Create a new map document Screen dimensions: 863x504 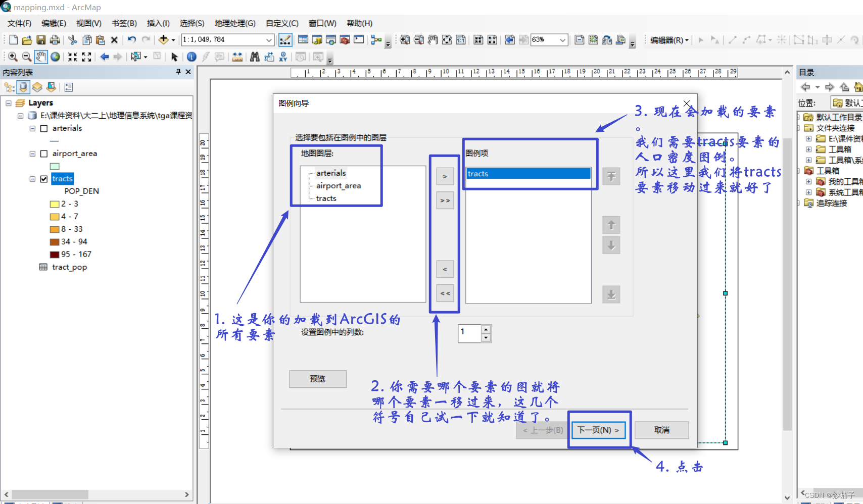point(14,40)
